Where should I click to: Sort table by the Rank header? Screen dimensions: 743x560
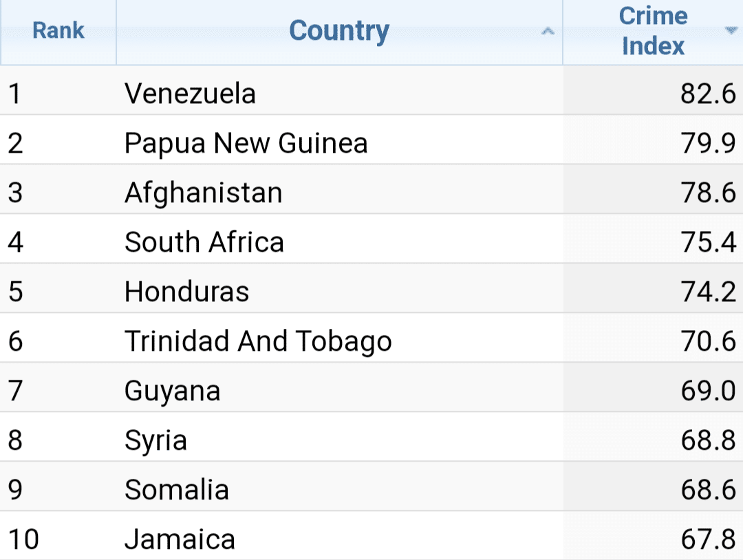(58, 31)
